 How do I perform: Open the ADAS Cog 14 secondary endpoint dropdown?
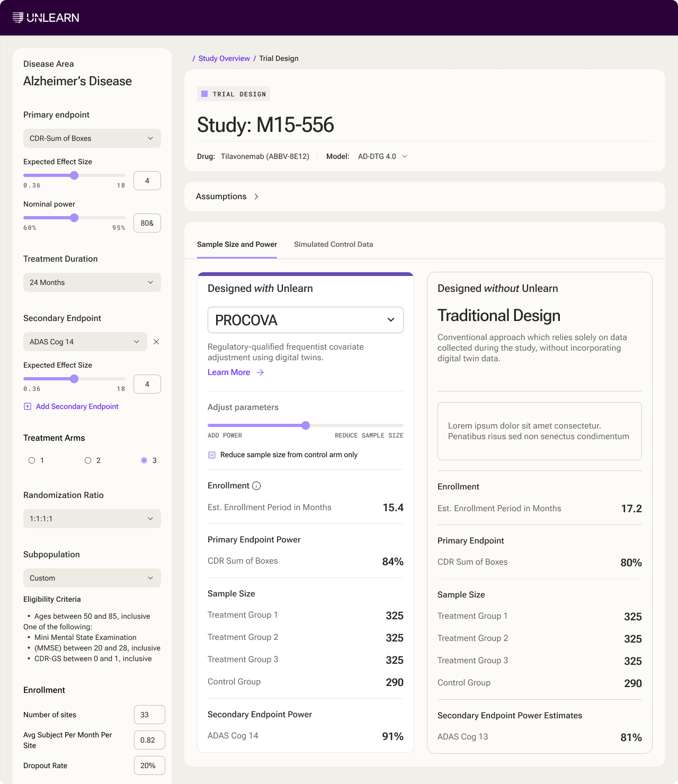pos(85,342)
